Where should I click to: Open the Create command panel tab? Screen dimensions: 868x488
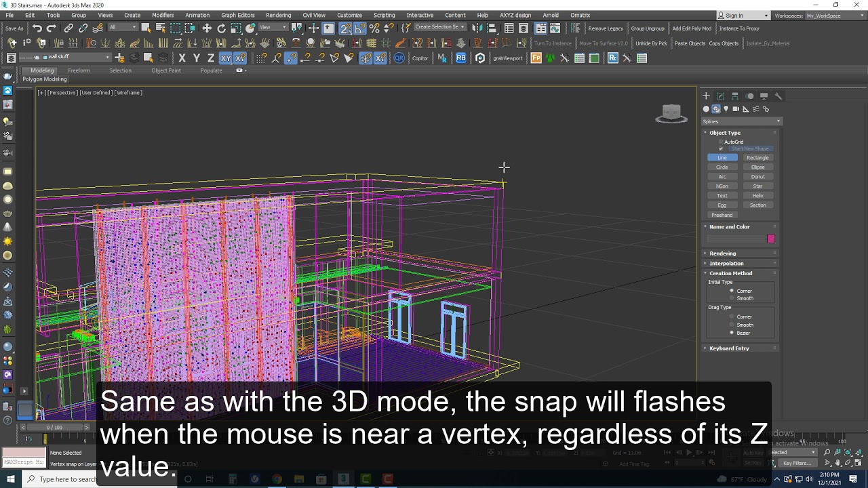click(x=706, y=96)
